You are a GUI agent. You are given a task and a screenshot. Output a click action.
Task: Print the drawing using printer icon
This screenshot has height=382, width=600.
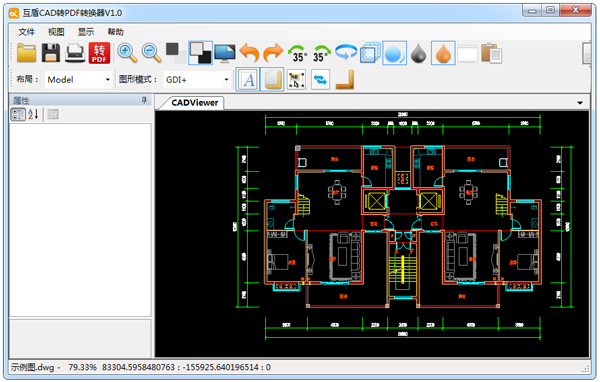coord(75,53)
